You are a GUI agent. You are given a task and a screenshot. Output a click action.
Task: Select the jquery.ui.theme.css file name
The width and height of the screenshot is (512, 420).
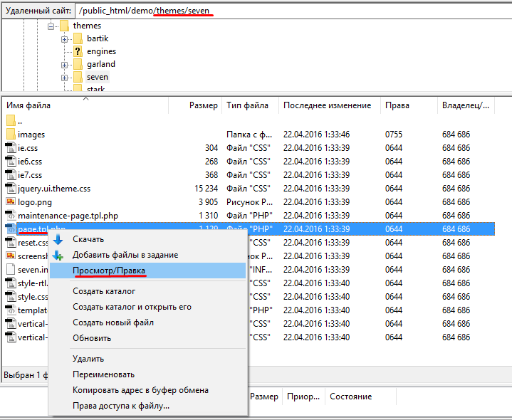54,189
